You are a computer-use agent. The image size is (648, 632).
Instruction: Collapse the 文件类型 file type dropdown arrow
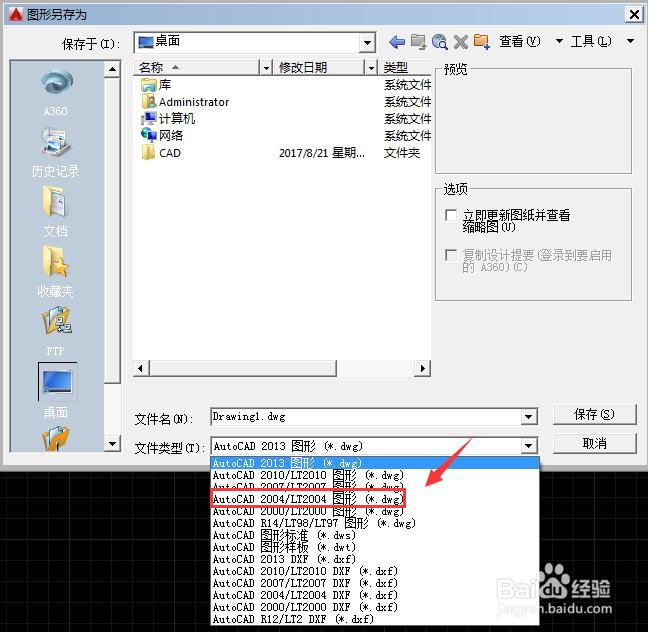coord(529,446)
